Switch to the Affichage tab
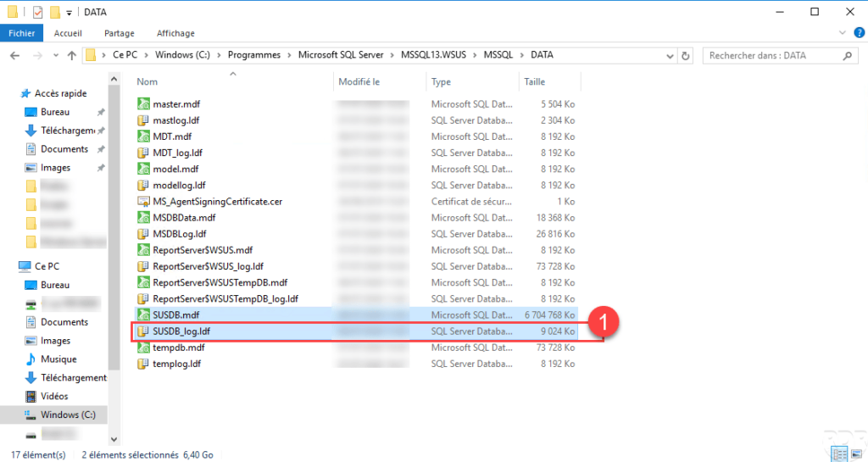The width and height of the screenshot is (868, 462). pos(175,33)
